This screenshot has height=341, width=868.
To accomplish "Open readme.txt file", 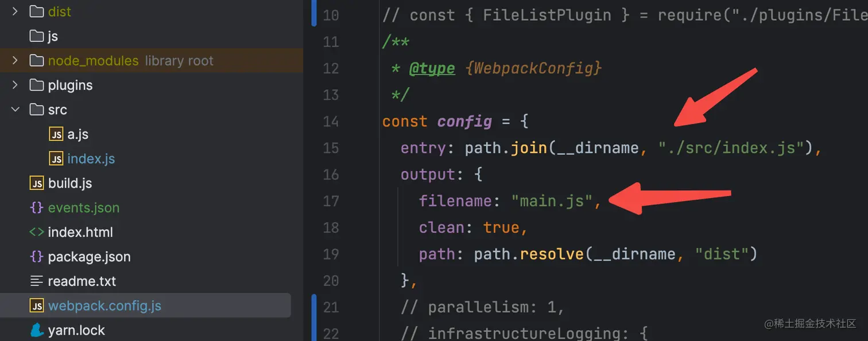I will tap(82, 281).
